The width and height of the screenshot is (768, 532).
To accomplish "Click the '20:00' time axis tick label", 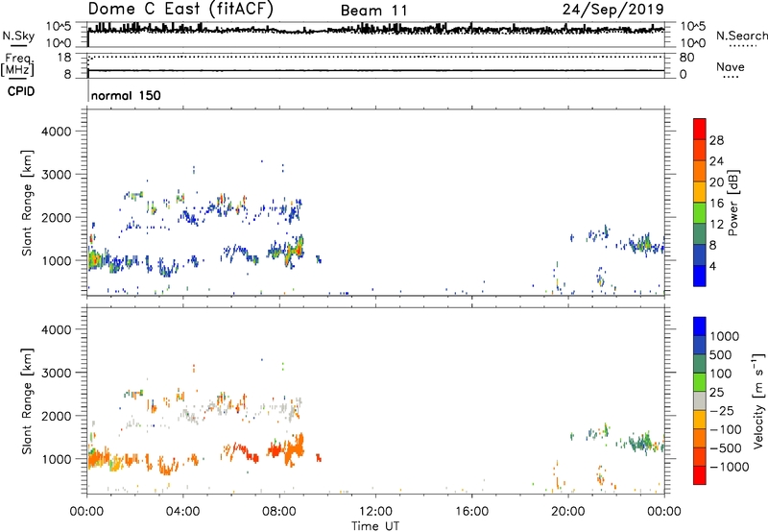I will [568, 512].
